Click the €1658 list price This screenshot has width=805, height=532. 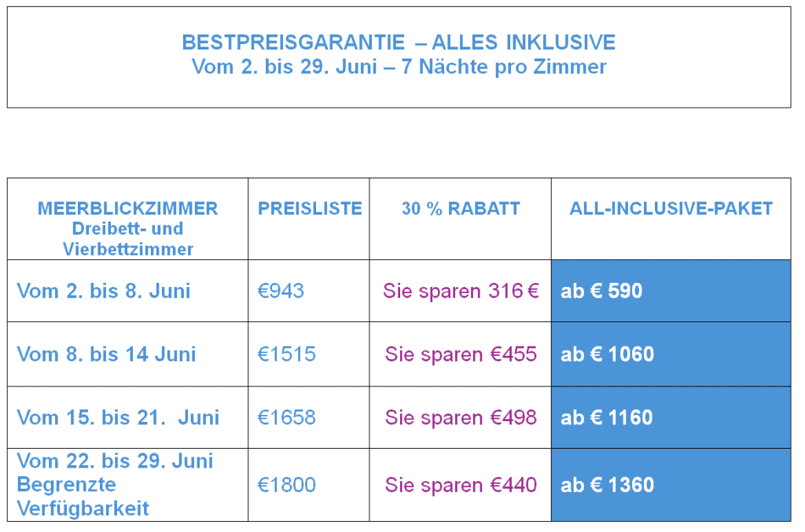(287, 417)
